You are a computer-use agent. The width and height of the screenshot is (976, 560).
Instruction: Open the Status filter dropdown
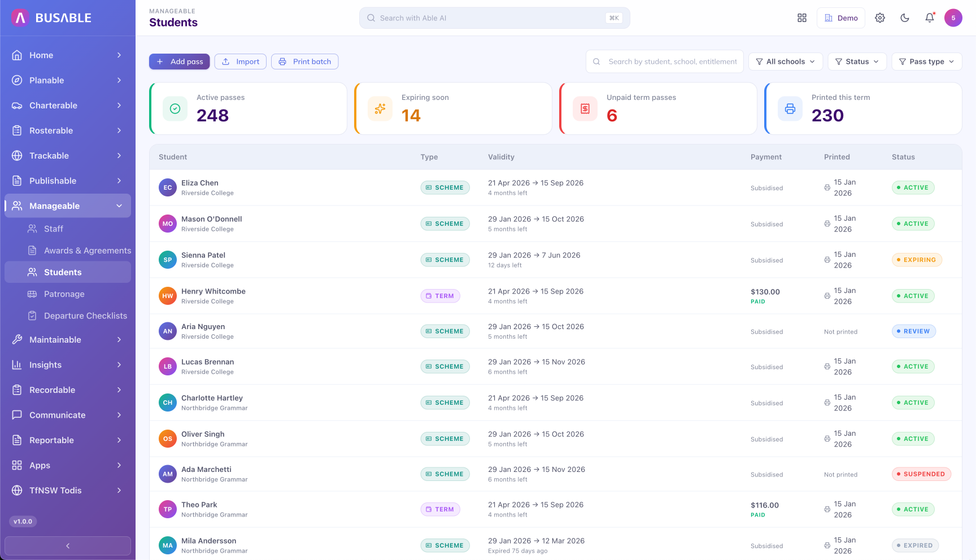pyautogui.click(x=857, y=62)
